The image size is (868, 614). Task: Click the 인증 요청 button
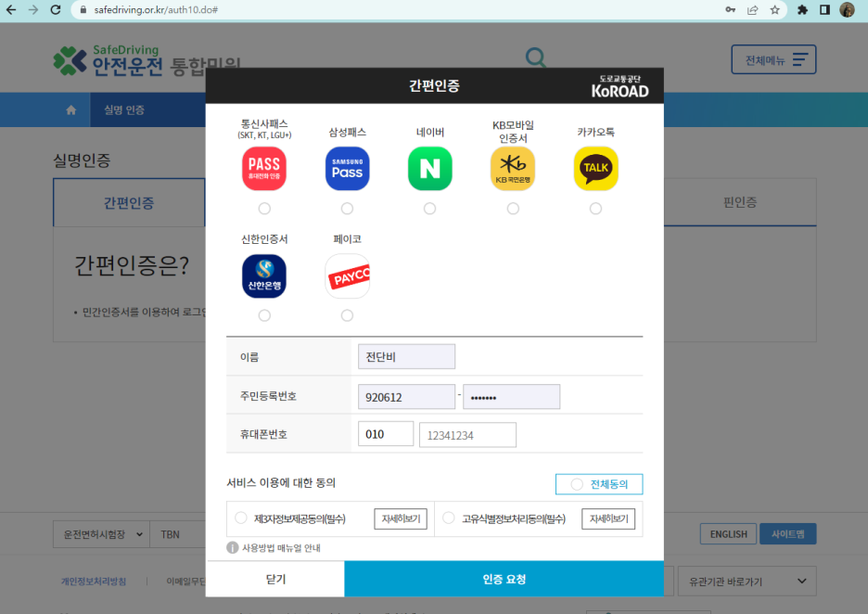[x=504, y=579]
